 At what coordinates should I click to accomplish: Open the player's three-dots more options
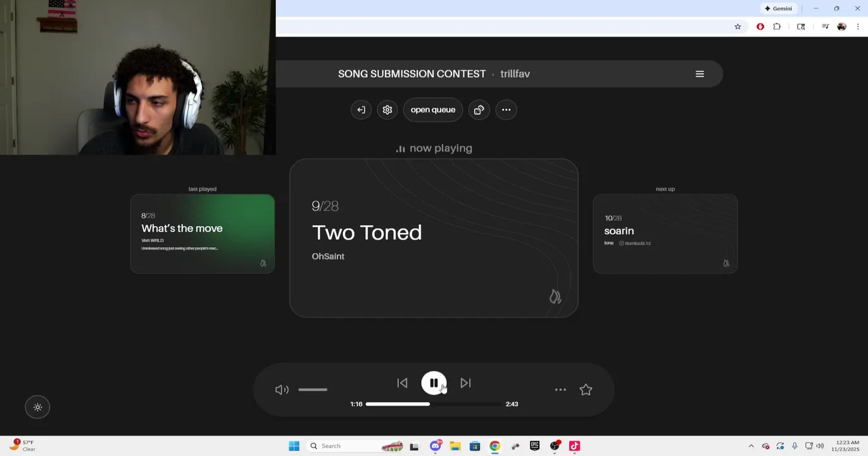[560, 389]
